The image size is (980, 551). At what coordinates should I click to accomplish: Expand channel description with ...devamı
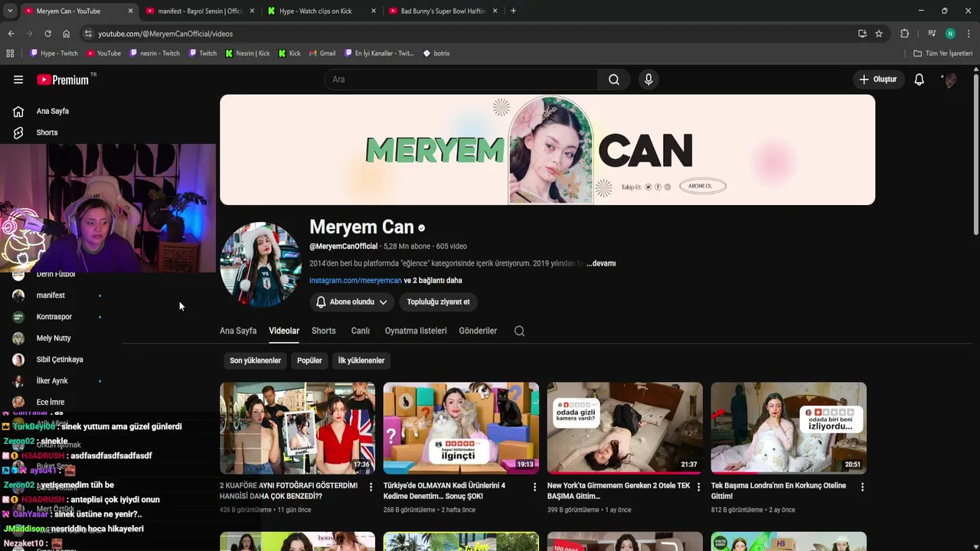[x=601, y=263]
